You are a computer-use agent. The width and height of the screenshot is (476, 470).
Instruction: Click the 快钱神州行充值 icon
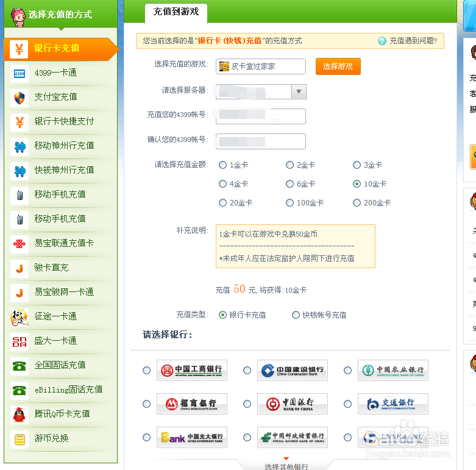click(x=20, y=171)
